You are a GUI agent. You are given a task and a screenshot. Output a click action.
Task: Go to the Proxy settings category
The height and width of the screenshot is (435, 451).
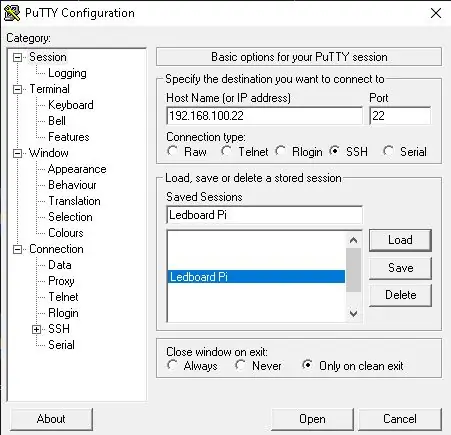click(x=61, y=281)
